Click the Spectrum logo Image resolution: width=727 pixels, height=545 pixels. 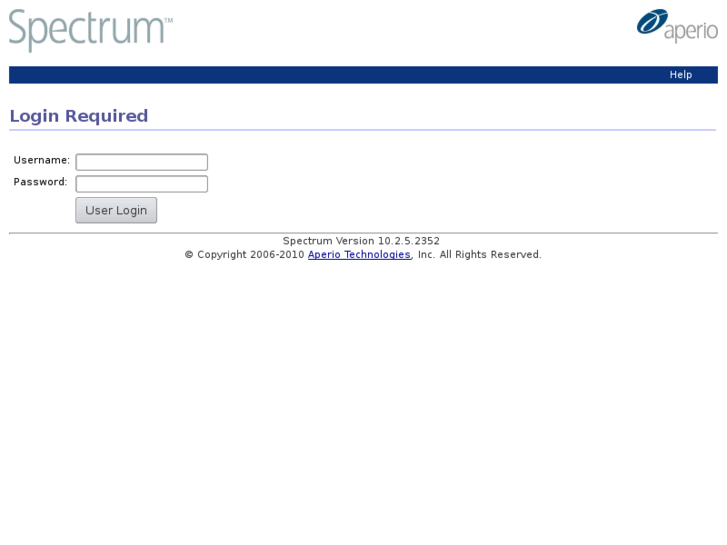pyautogui.click(x=91, y=30)
